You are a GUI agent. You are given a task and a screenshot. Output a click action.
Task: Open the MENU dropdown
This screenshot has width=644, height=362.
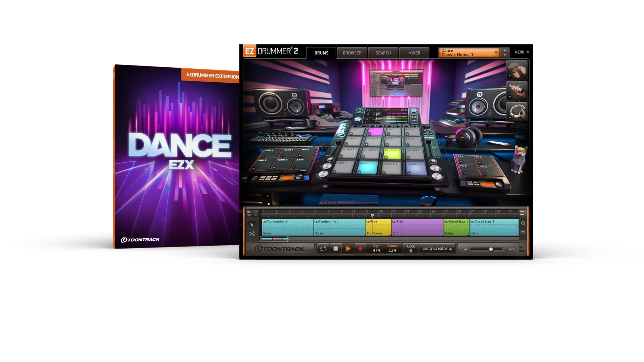click(522, 52)
